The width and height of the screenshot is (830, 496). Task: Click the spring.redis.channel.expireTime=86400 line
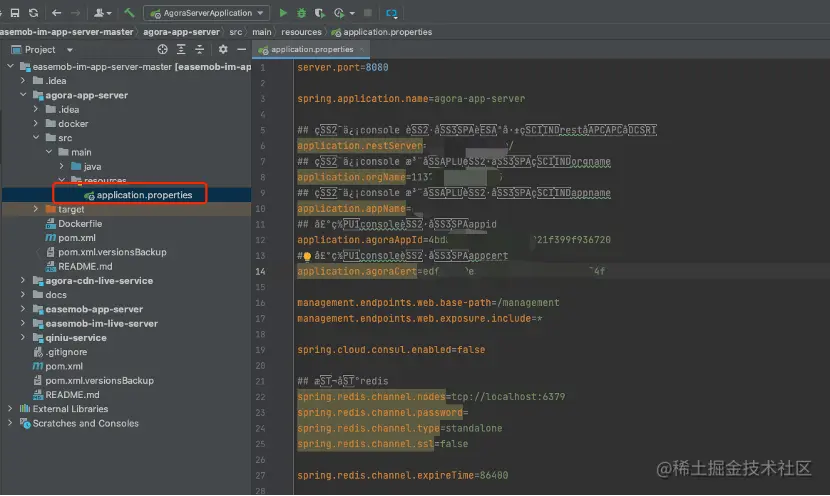[402, 475]
